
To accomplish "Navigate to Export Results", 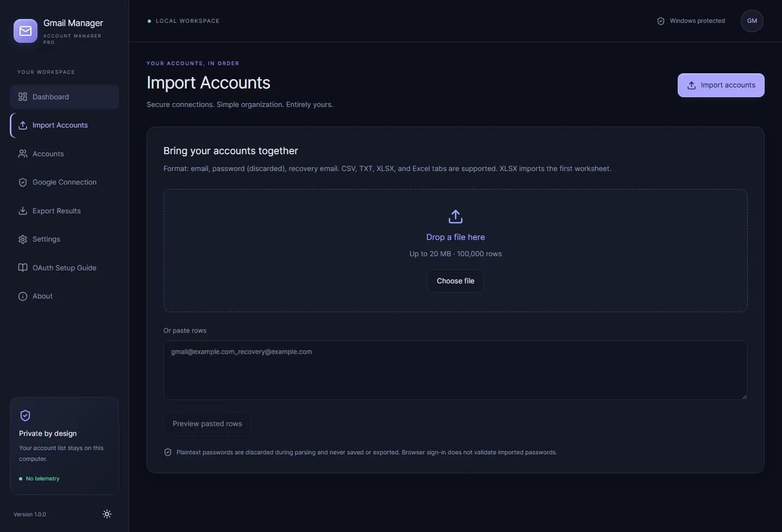I will [x=64, y=211].
